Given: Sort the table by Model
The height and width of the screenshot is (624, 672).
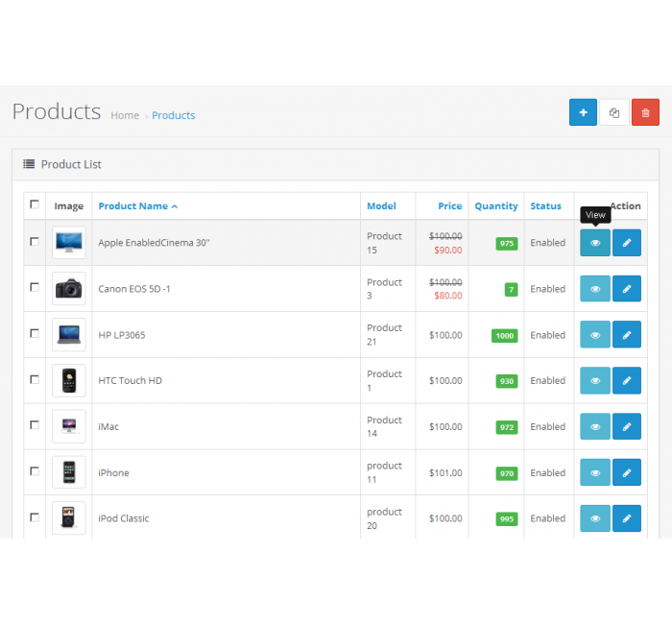Looking at the screenshot, I should pos(381,206).
